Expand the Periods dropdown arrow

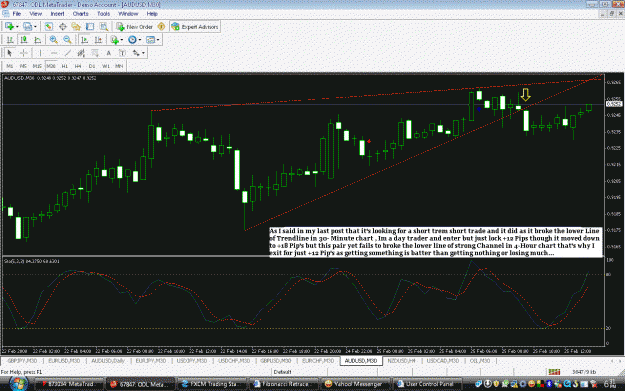tap(140, 40)
